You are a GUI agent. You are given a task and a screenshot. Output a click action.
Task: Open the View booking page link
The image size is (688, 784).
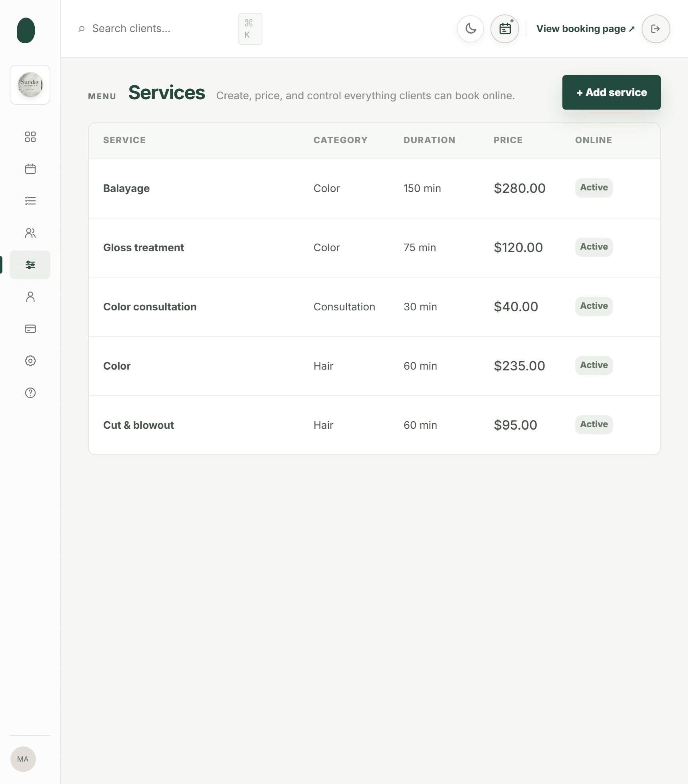[x=586, y=29]
